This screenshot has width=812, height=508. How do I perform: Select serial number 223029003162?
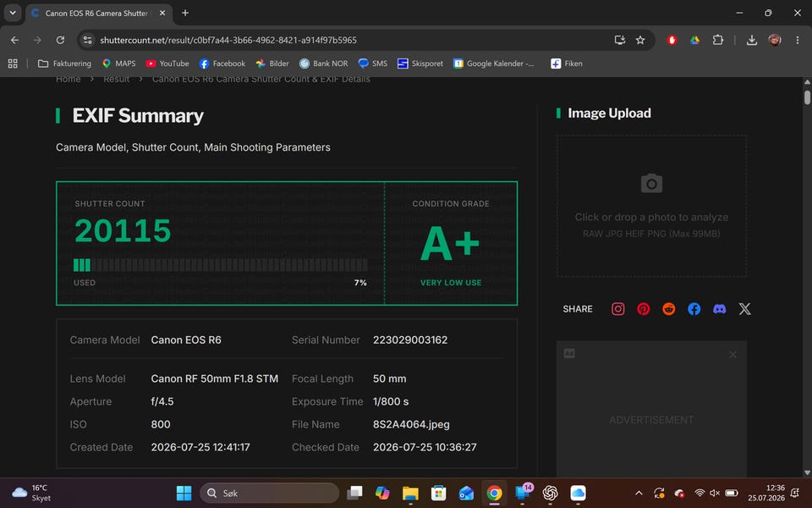[410, 340]
